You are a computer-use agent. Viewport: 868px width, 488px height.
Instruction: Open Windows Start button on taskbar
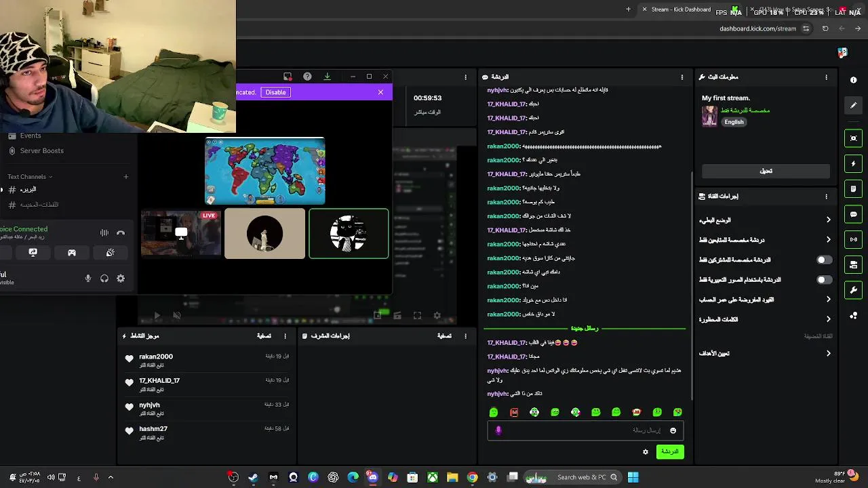633,477
